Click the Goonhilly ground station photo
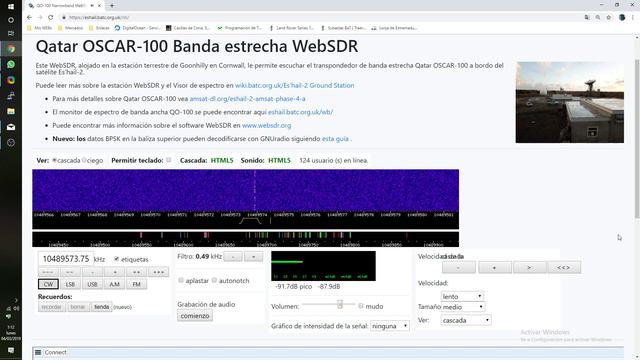This screenshot has height=360, width=640. click(x=569, y=102)
